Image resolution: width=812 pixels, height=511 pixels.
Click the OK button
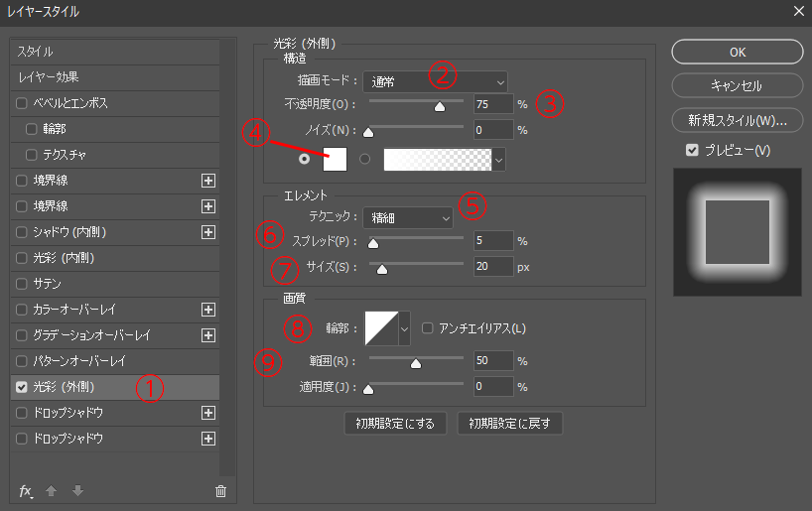(x=738, y=52)
